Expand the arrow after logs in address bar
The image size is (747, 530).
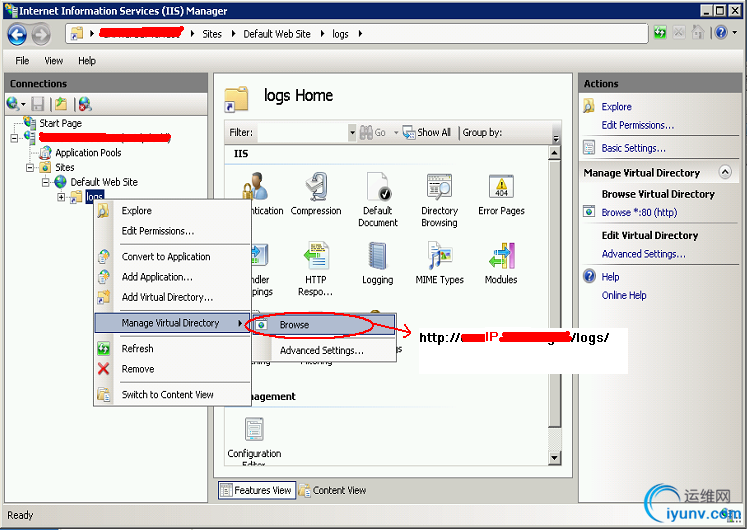[x=360, y=34]
